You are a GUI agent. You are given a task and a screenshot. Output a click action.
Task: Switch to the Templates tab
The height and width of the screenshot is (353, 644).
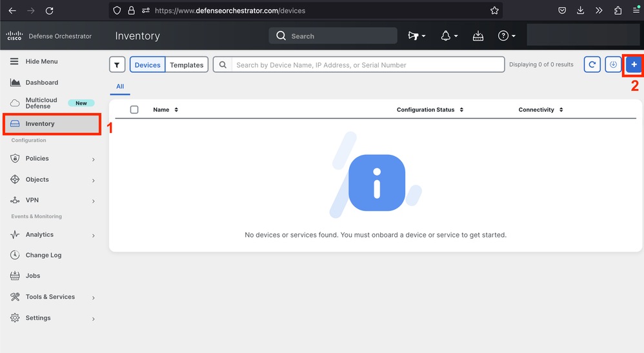click(186, 65)
